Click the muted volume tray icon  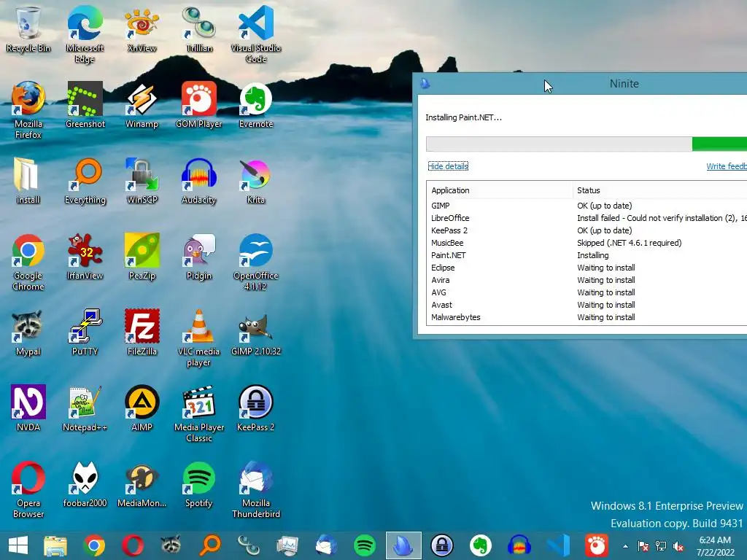pos(678,546)
